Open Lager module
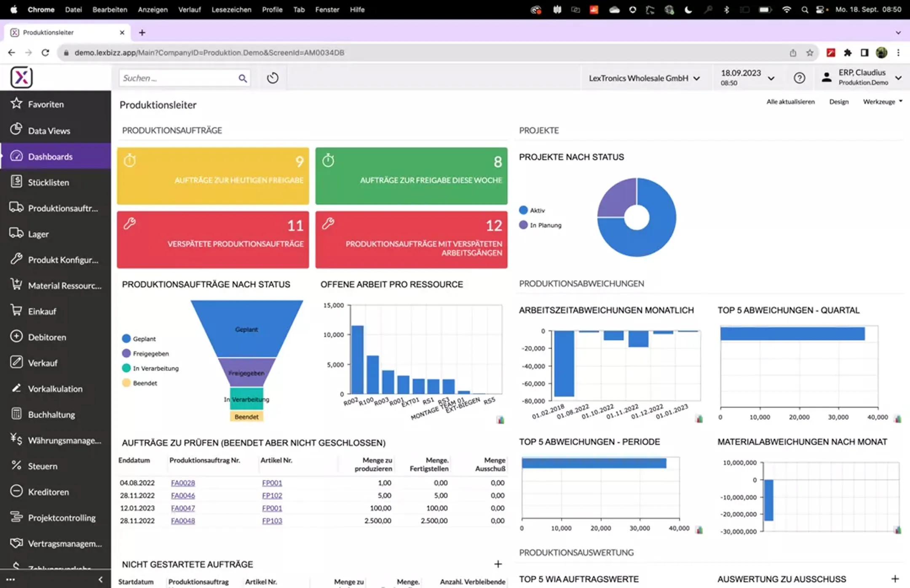The height and width of the screenshot is (588, 910). [x=56, y=234]
